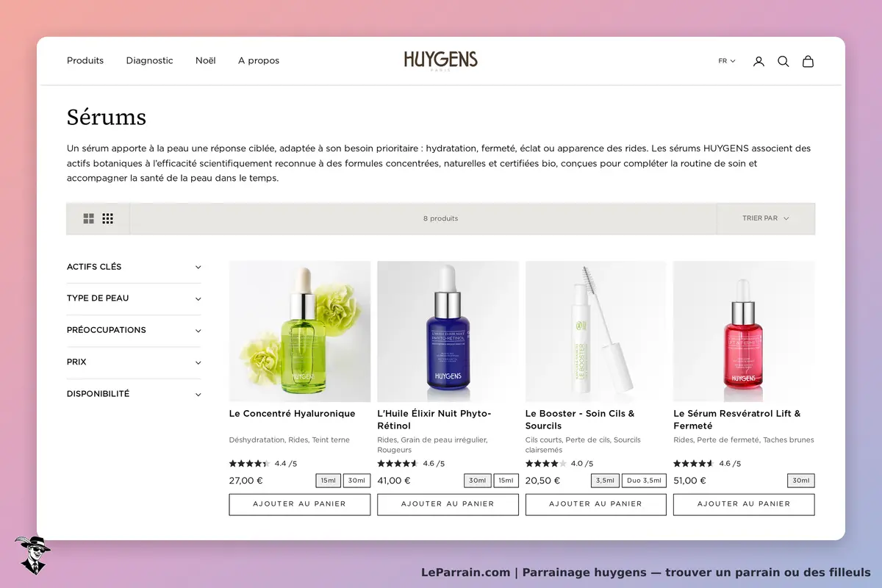This screenshot has width=882, height=588.
Task: Add L'Huile Élixir Nuit to cart
Action: (x=448, y=504)
